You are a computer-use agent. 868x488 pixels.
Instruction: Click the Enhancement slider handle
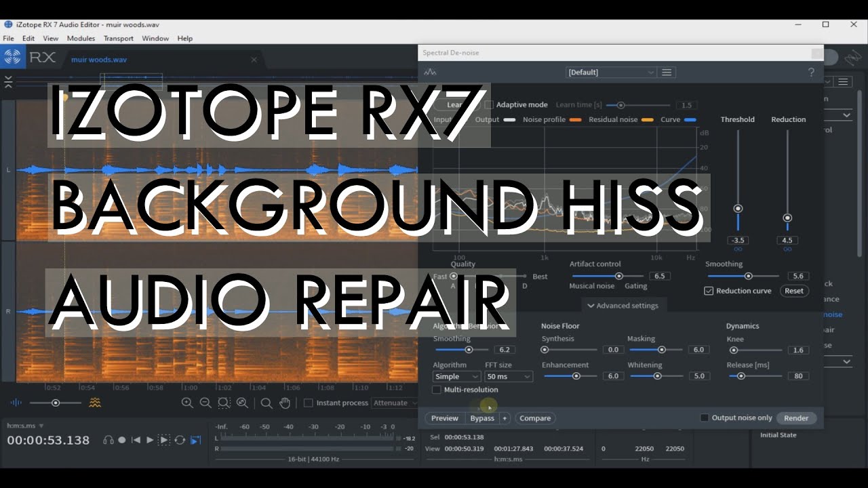tap(576, 376)
